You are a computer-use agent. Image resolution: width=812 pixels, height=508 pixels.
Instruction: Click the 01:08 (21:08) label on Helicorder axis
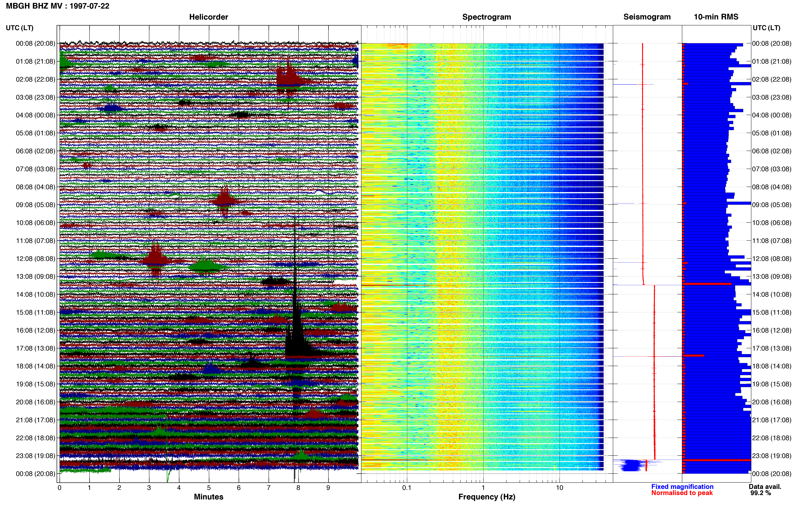(x=35, y=61)
